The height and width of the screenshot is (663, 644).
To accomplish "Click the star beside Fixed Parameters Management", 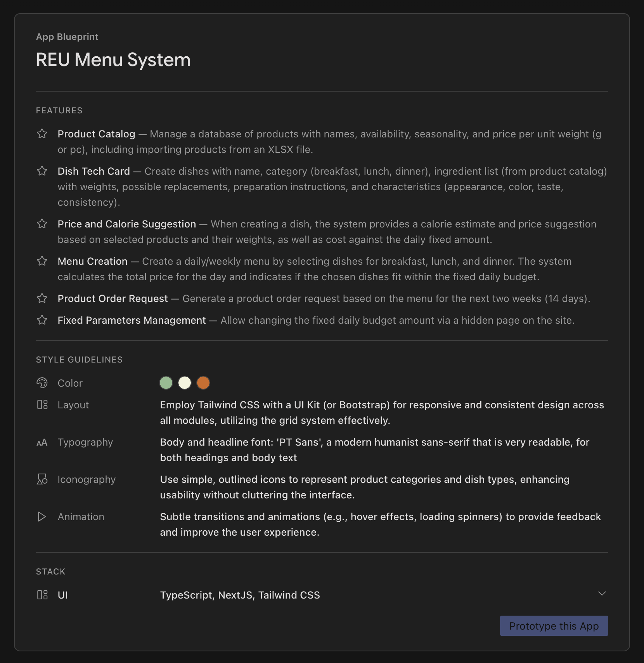I will coord(42,320).
